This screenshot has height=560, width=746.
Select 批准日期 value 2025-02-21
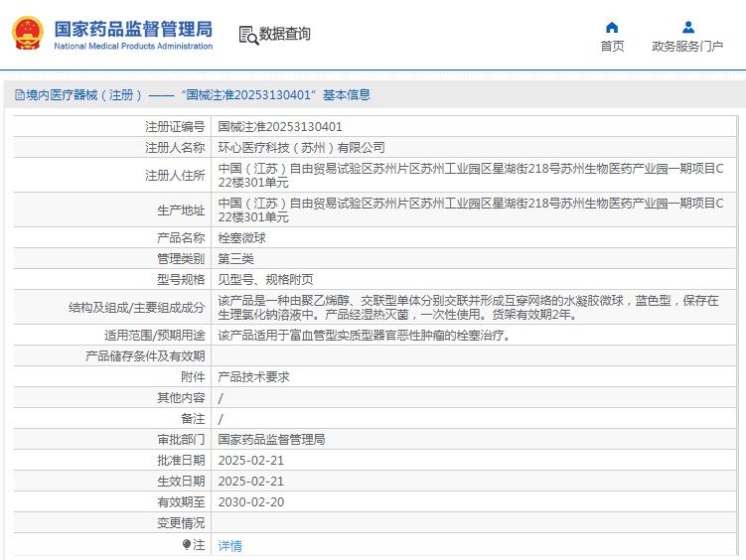250,461
